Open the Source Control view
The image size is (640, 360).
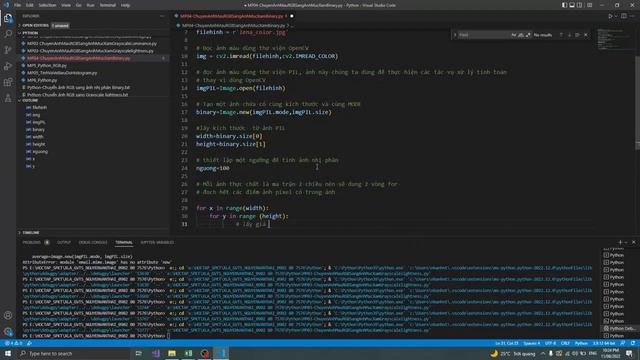click(8, 50)
